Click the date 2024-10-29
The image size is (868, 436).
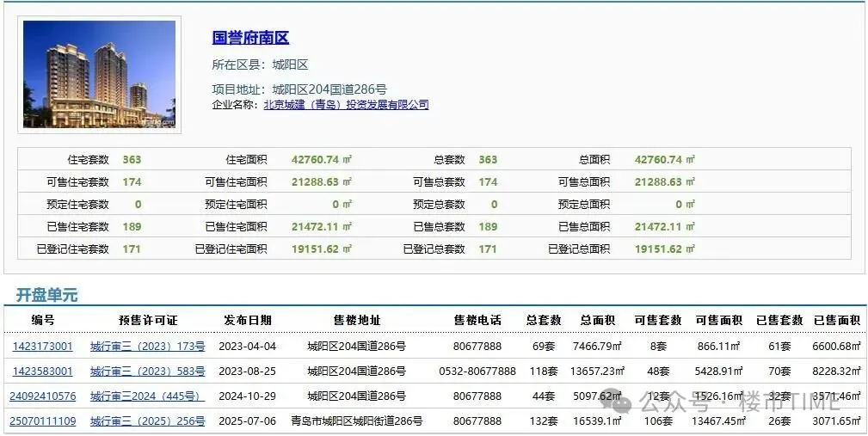point(248,396)
